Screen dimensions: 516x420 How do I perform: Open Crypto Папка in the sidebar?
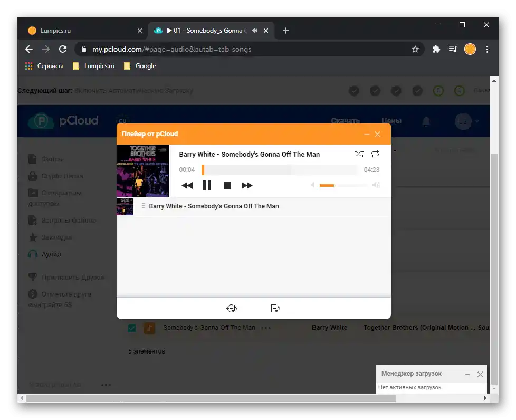pos(56,176)
